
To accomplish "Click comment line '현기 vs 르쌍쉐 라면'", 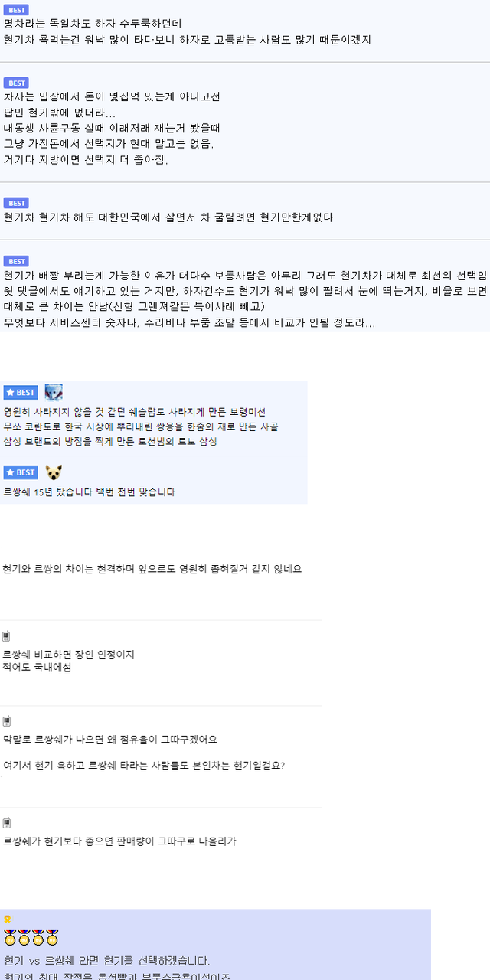I will pos(106,960).
